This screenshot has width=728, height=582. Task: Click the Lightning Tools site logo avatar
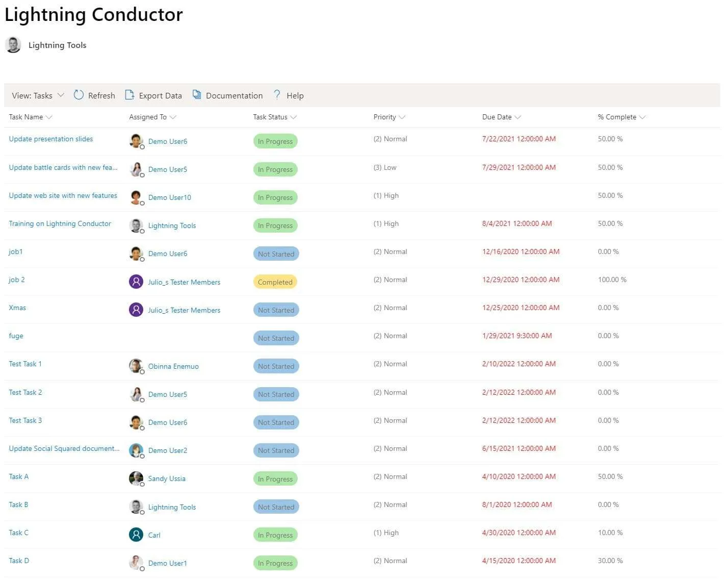(13, 45)
